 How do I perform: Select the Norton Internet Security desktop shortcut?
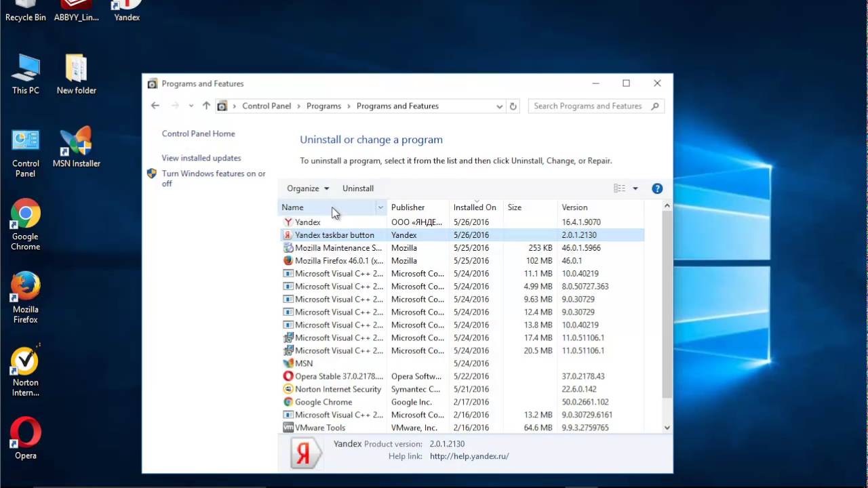[x=25, y=371]
